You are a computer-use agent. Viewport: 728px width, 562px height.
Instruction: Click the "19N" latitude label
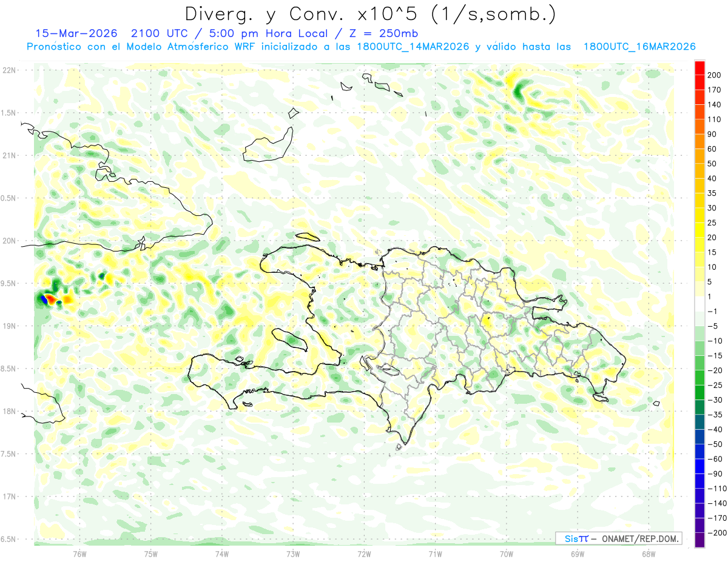(9, 326)
